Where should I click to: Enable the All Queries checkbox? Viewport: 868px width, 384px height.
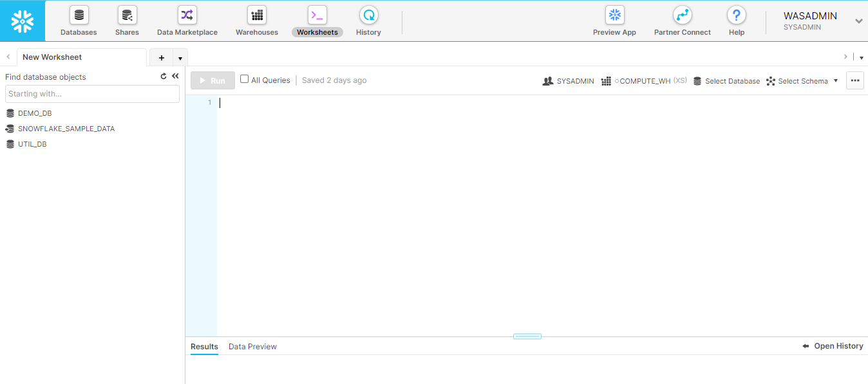click(244, 79)
